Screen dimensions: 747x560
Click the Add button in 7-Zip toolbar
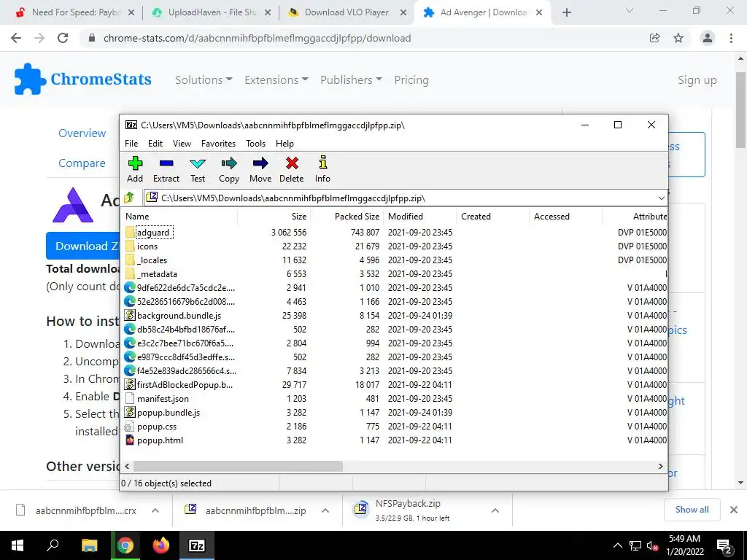point(135,169)
